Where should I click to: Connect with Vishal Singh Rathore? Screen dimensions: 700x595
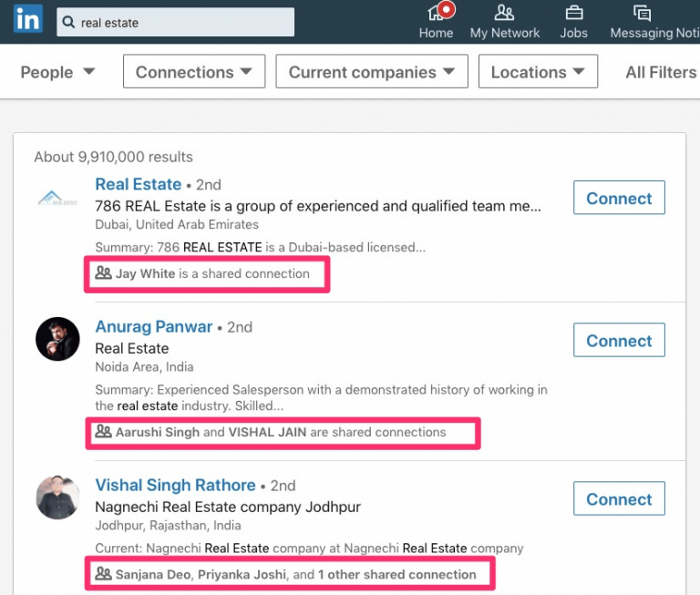(x=619, y=498)
